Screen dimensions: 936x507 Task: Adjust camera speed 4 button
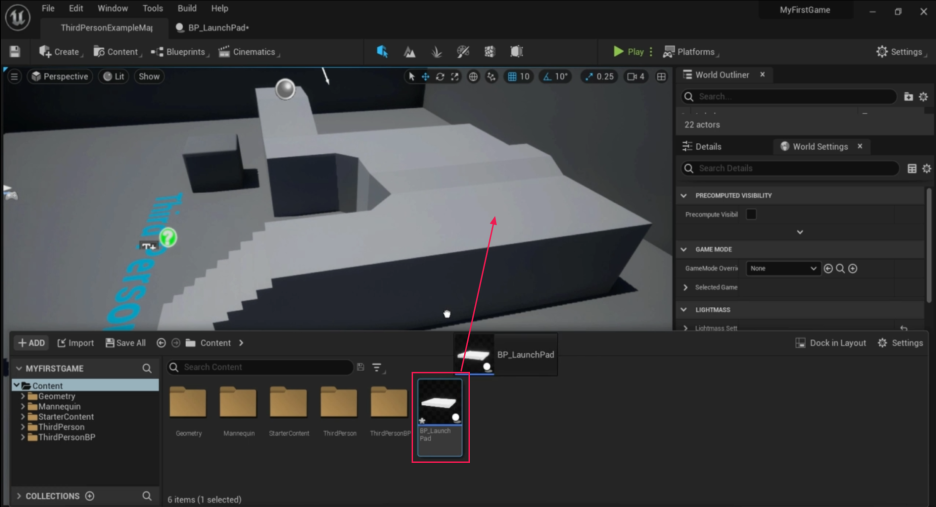pos(635,76)
